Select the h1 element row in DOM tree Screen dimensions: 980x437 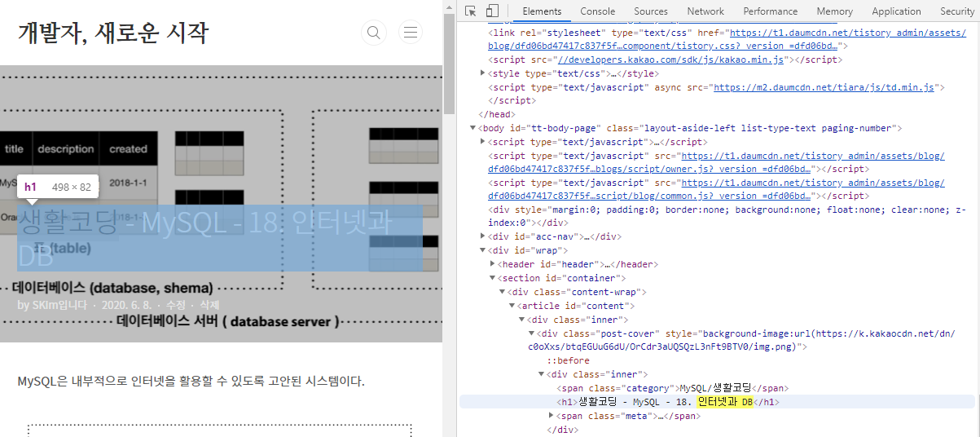[x=717, y=402]
